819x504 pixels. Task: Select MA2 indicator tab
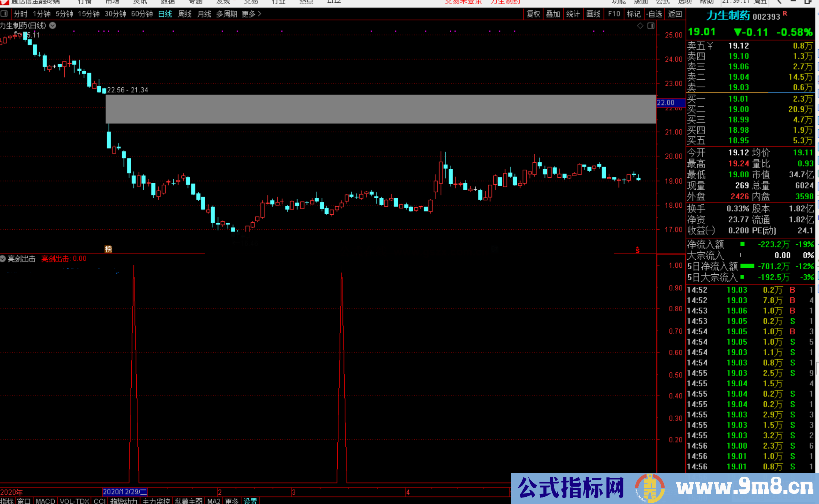pyautogui.click(x=214, y=501)
